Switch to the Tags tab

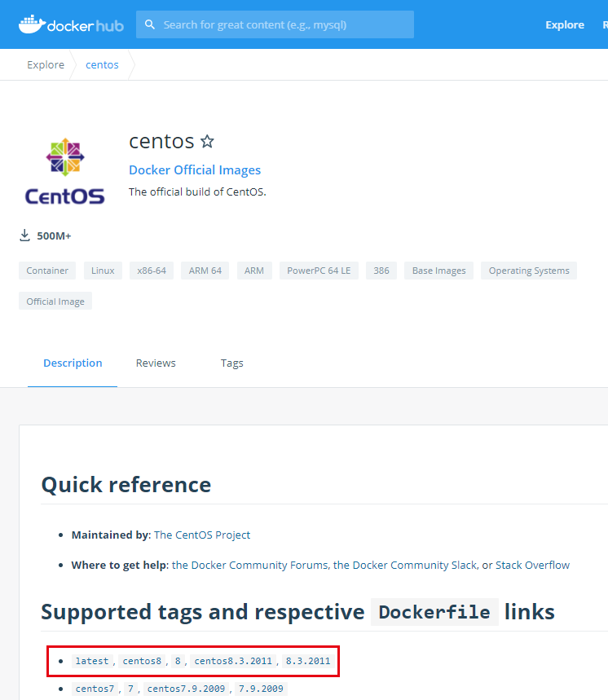click(x=232, y=363)
